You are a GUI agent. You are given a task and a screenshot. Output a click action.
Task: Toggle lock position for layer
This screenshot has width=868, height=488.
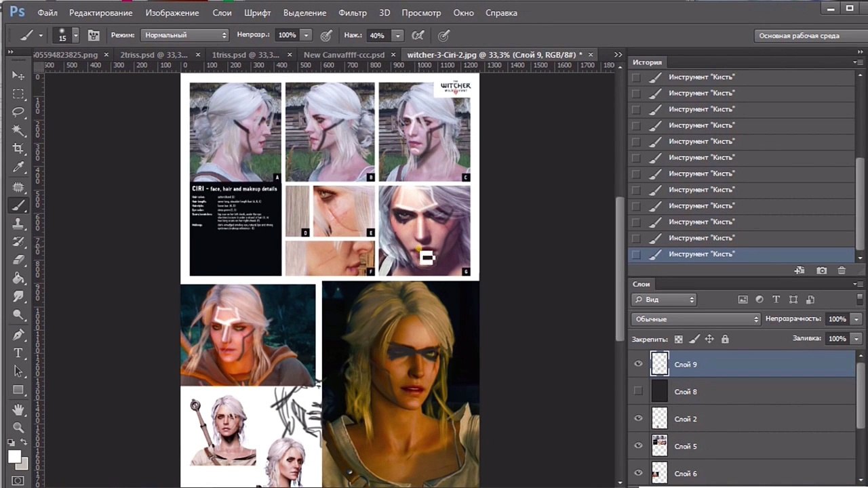tap(709, 339)
